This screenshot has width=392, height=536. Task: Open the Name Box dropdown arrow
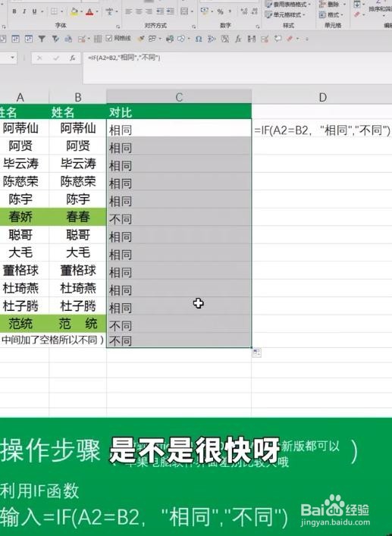(12, 58)
